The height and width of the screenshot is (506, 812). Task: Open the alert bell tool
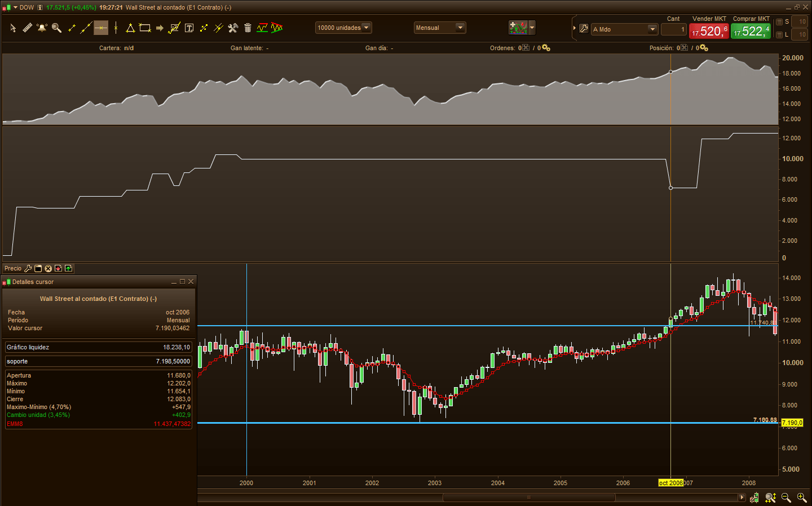(x=42, y=28)
